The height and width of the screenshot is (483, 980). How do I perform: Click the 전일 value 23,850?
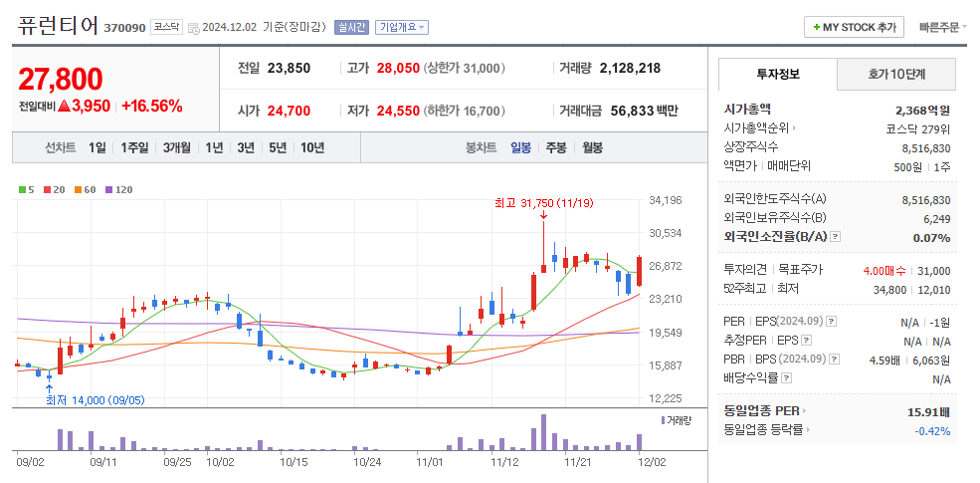point(289,68)
